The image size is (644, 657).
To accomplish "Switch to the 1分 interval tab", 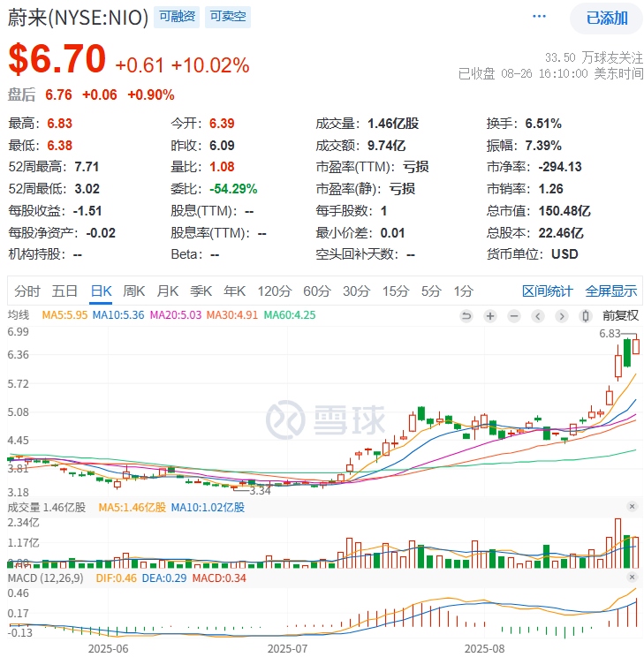I will coord(463,291).
